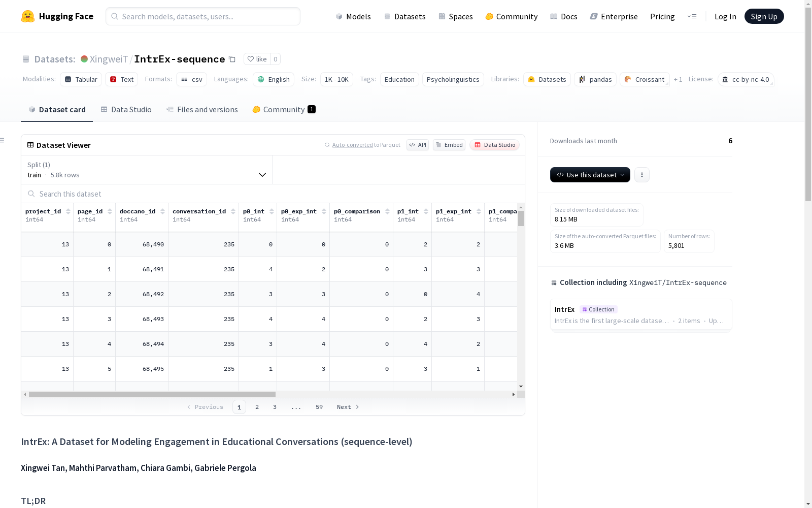Image resolution: width=812 pixels, height=508 pixels.
Task: Open Community in the top navigation
Action: pos(512,16)
